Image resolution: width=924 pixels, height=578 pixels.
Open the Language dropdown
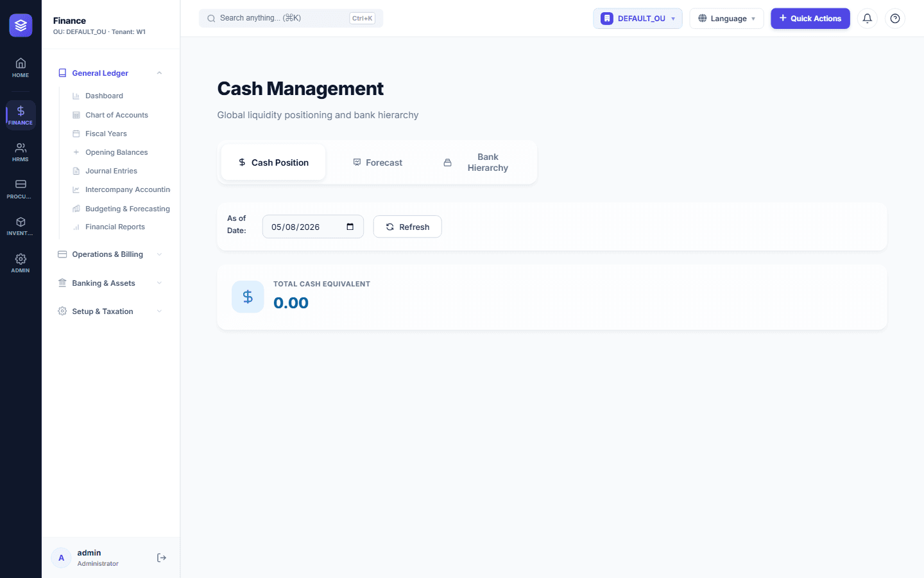tap(726, 19)
